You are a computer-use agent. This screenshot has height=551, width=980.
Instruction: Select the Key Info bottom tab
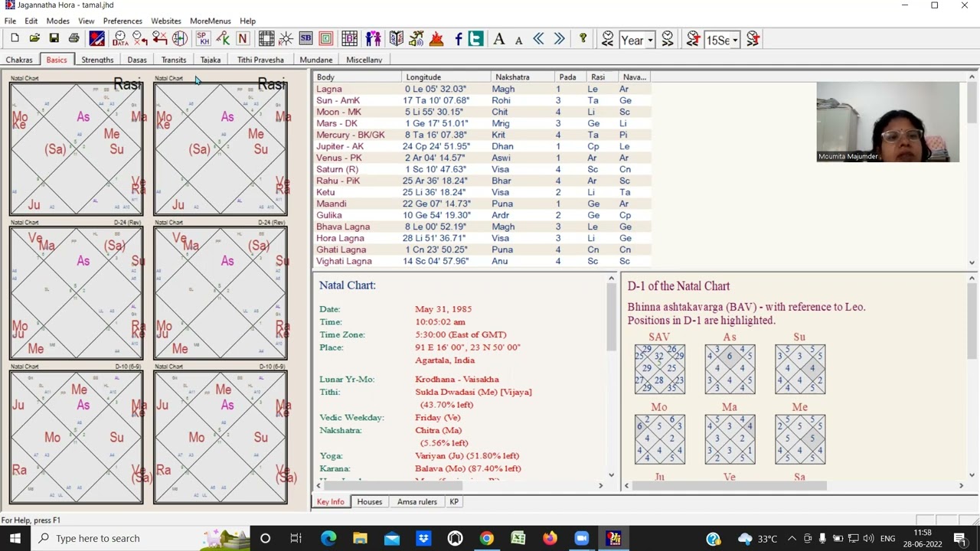(x=331, y=502)
